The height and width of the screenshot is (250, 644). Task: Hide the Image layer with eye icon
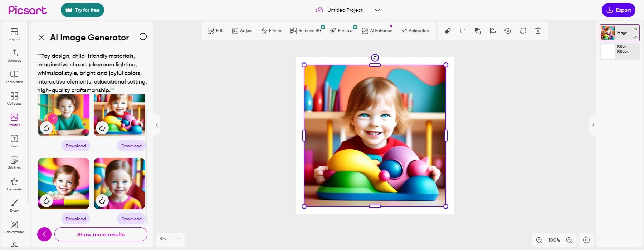point(635,37)
